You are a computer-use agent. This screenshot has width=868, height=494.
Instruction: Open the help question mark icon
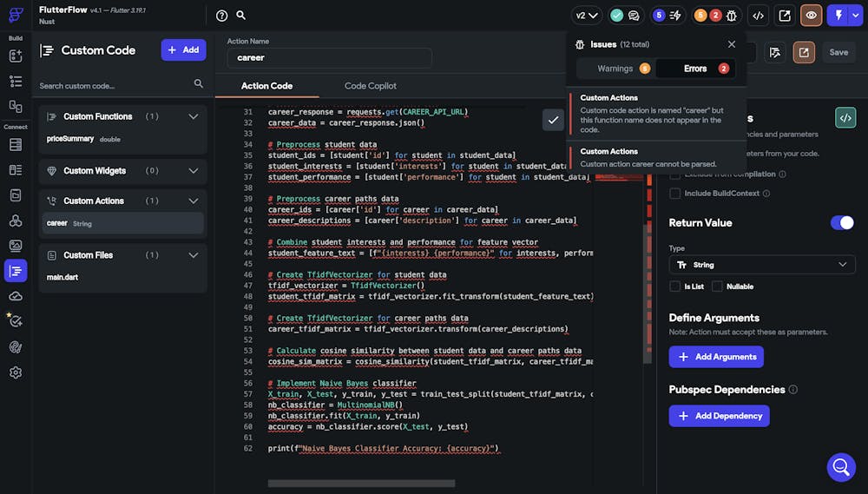tap(221, 16)
